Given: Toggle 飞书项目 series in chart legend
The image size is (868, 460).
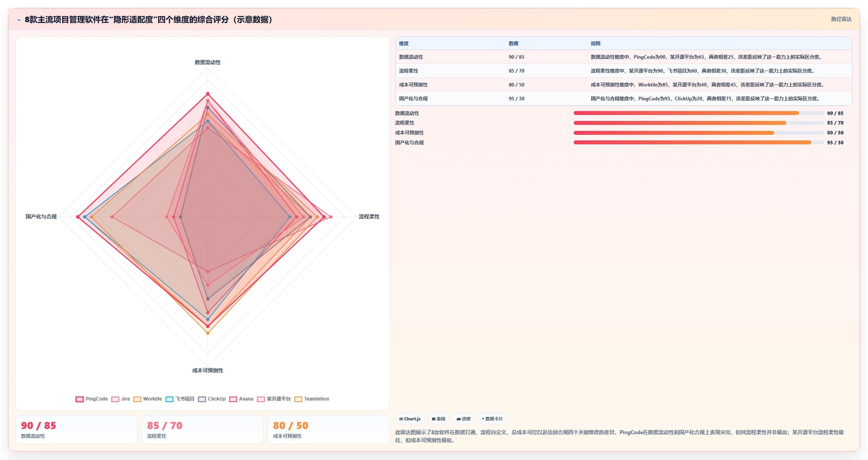Looking at the screenshot, I should point(180,399).
